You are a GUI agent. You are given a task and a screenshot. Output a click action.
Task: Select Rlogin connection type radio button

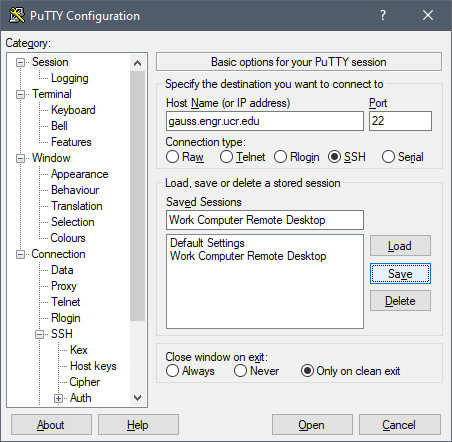280,157
